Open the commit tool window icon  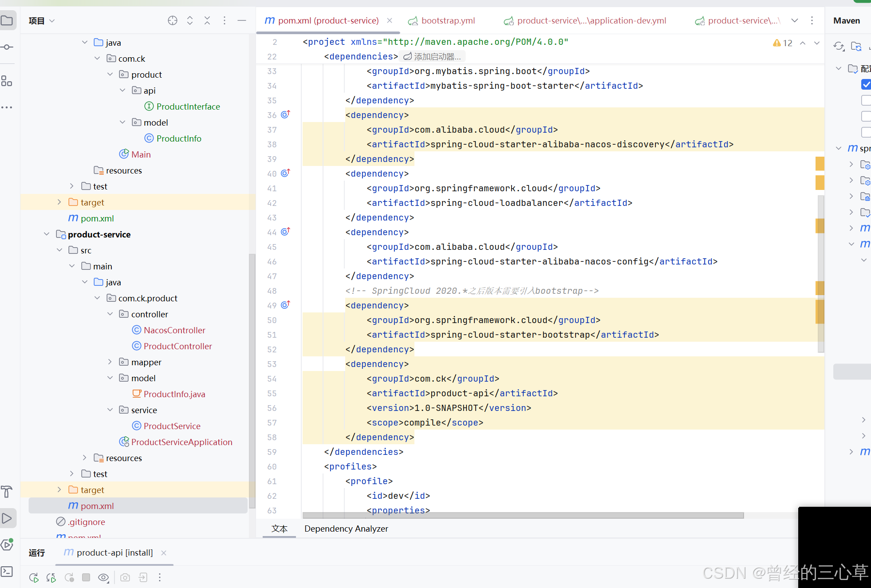7,47
